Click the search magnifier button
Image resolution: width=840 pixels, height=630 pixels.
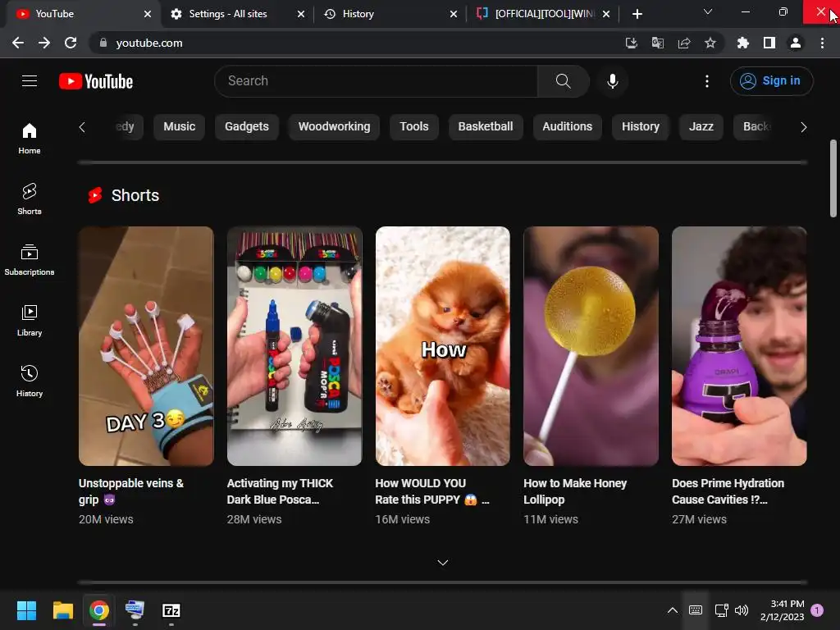coord(563,81)
